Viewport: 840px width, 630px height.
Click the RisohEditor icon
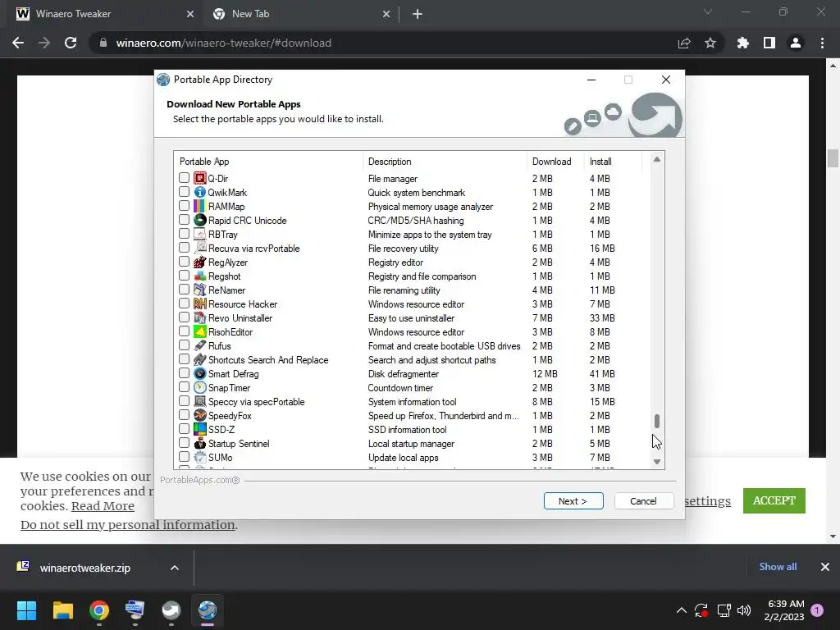(x=200, y=331)
